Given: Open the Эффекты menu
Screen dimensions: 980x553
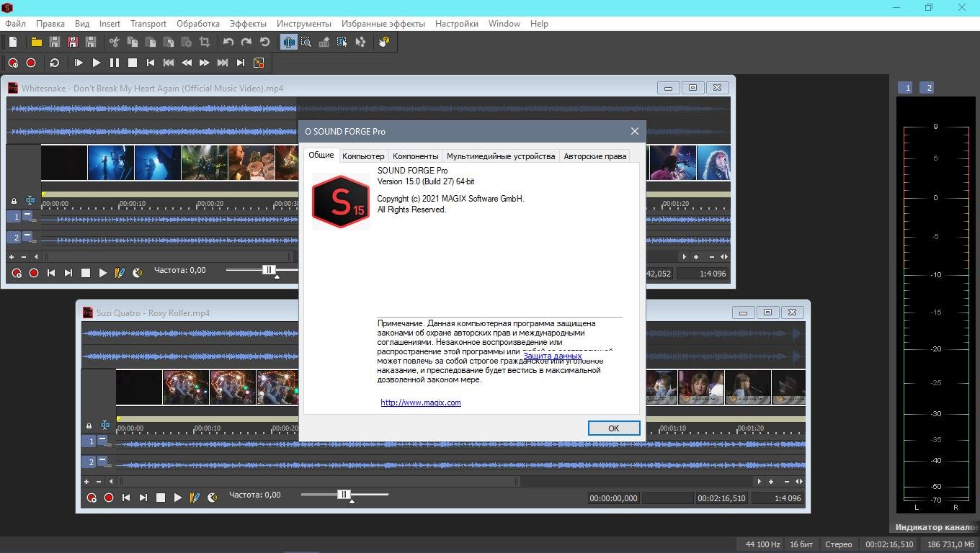Looking at the screenshot, I should coord(248,24).
